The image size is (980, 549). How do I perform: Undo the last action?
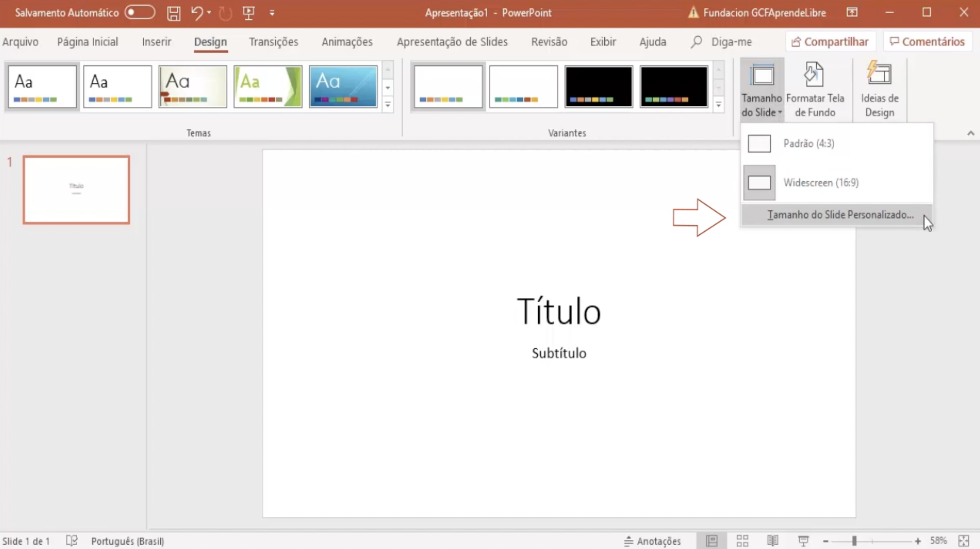click(x=197, y=12)
